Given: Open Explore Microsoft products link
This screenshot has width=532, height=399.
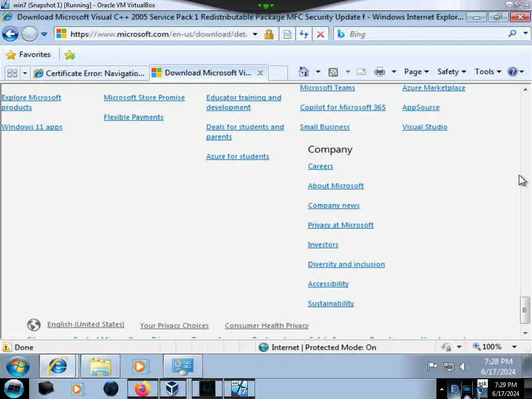Looking at the screenshot, I should click(31, 102).
